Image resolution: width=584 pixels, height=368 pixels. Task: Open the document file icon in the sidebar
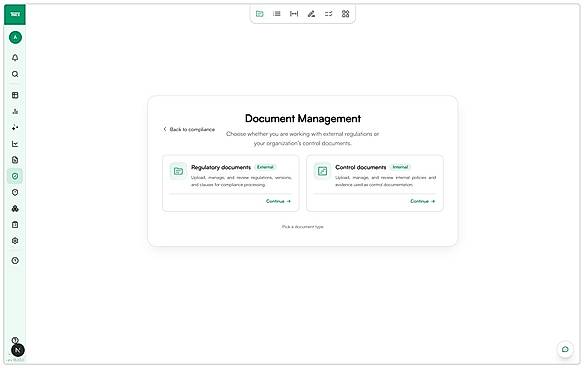click(x=15, y=160)
